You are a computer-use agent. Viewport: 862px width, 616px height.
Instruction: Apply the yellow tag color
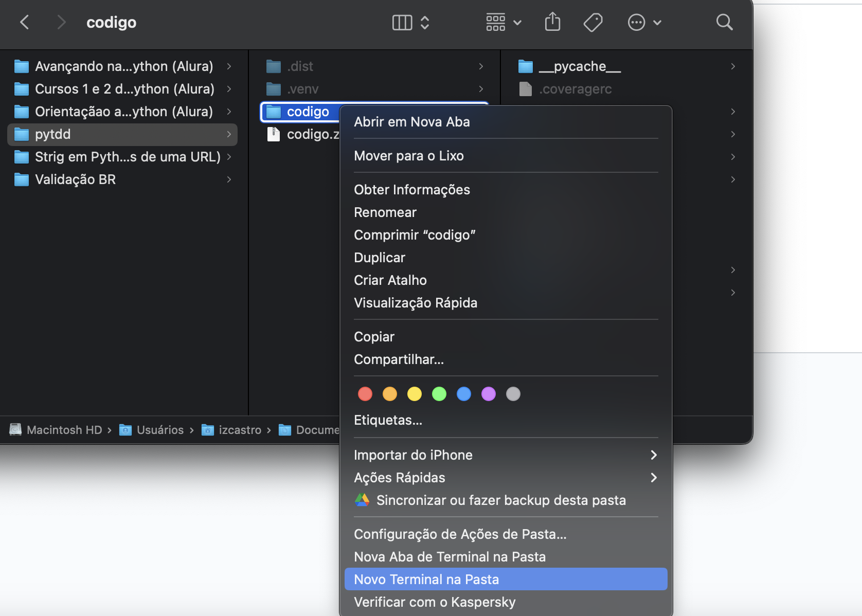pos(415,394)
